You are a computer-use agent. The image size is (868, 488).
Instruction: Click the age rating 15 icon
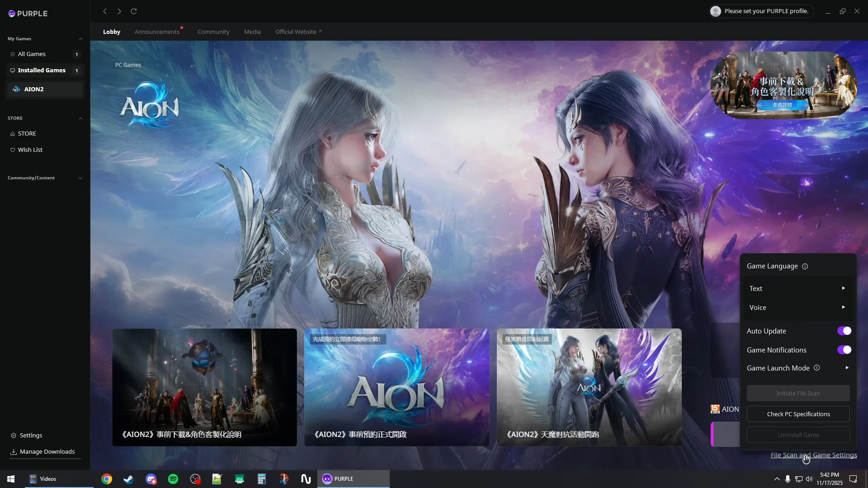click(x=715, y=409)
